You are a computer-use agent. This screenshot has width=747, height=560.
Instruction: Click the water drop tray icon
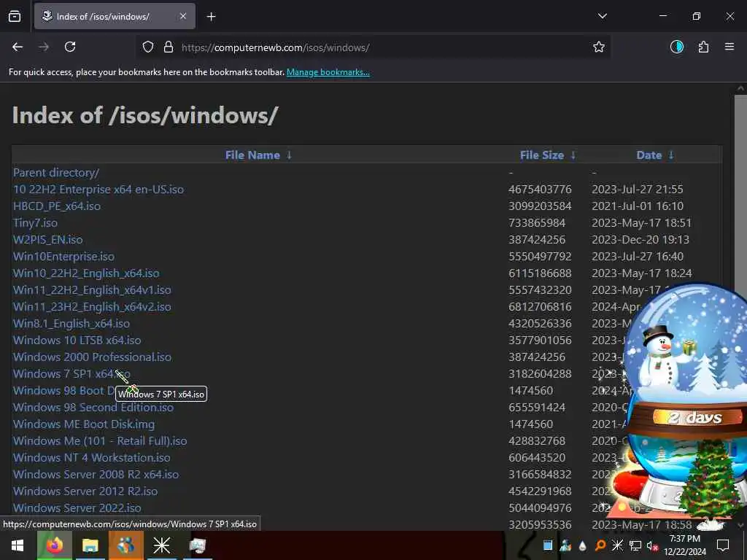[x=583, y=545]
